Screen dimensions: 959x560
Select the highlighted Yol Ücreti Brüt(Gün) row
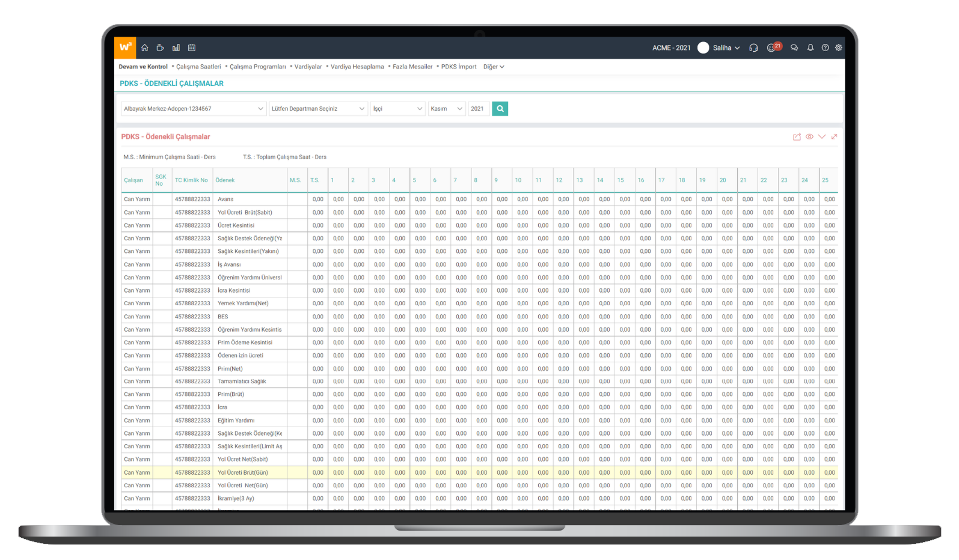coord(479,473)
